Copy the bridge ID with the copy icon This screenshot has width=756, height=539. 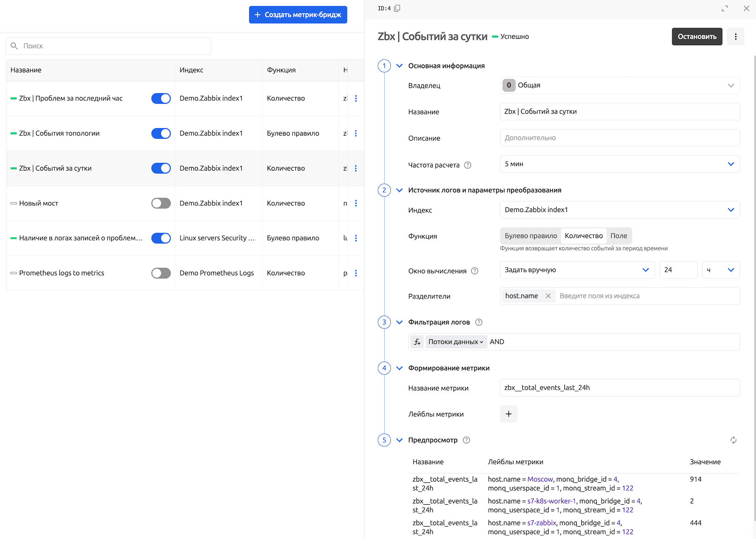[397, 8]
